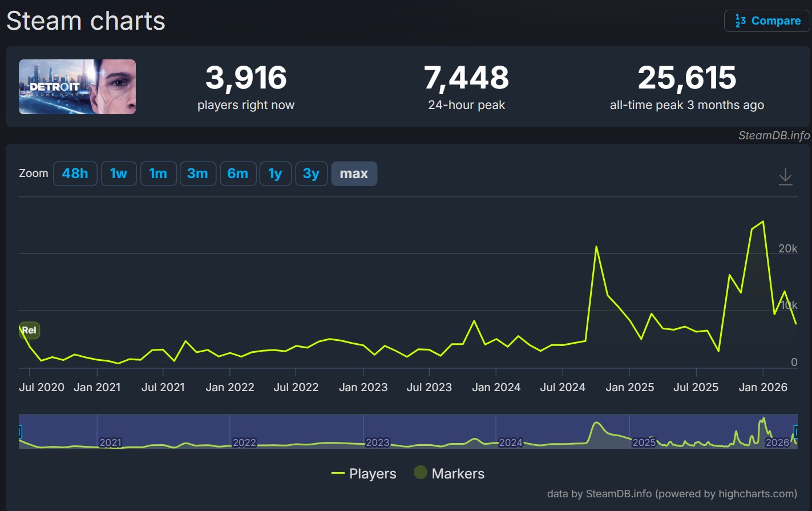Image resolution: width=812 pixels, height=511 pixels.
Task: Click the Steam charts heading
Action: coord(86,21)
